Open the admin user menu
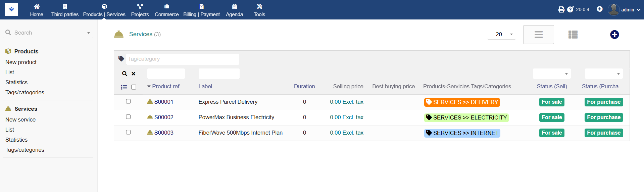Image resolution: width=644 pixels, height=192 pixels. pyautogui.click(x=624, y=10)
